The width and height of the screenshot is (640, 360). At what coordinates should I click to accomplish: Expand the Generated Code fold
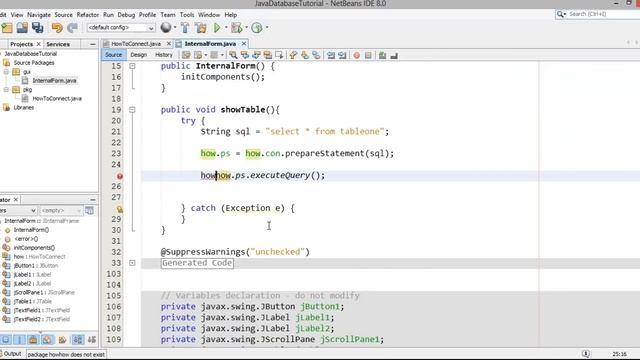(x=132, y=263)
